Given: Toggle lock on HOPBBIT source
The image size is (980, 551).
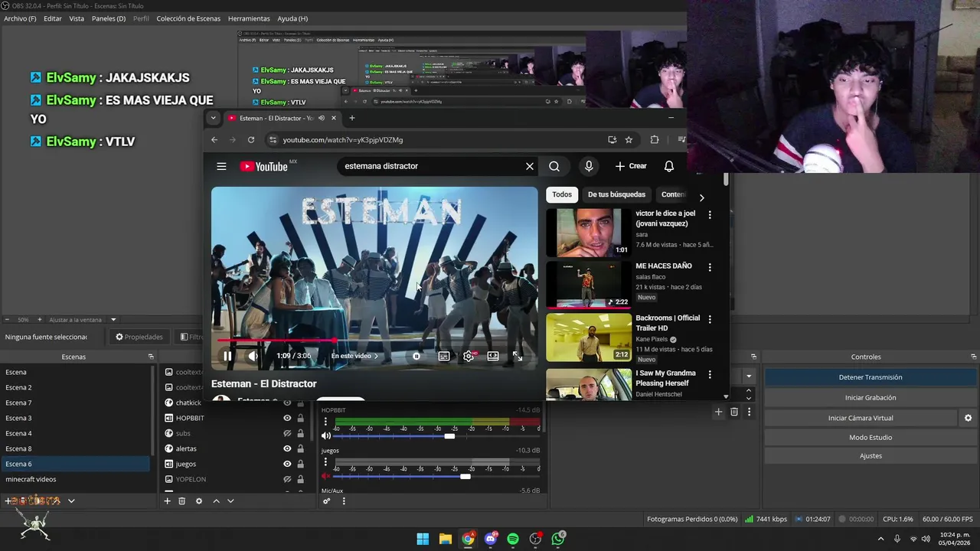Looking at the screenshot, I should (x=300, y=418).
